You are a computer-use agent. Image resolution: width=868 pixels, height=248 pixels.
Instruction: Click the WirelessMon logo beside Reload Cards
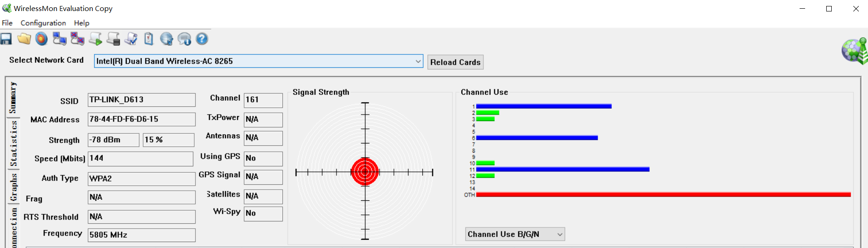coord(855,51)
